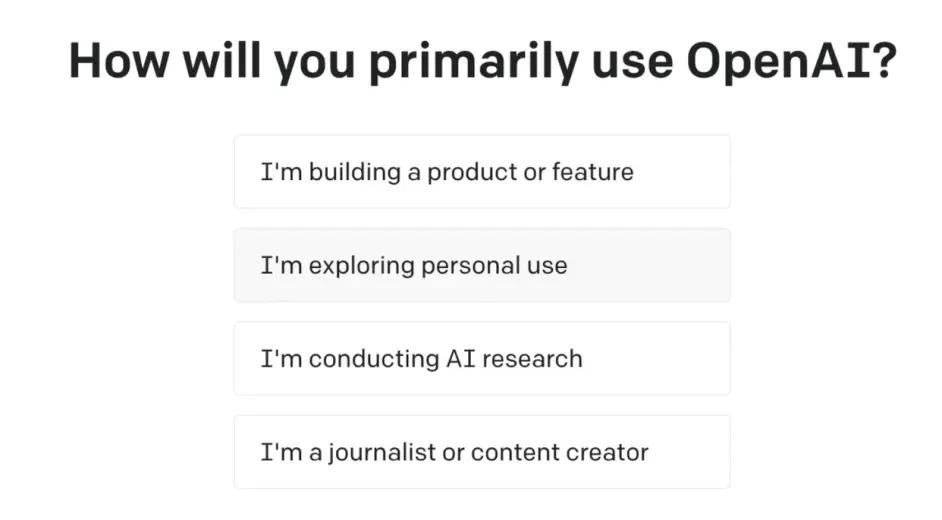Image resolution: width=942 pixels, height=520 pixels.
Task: Choose "I'm exploring personal use" option
Action: (481, 266)
